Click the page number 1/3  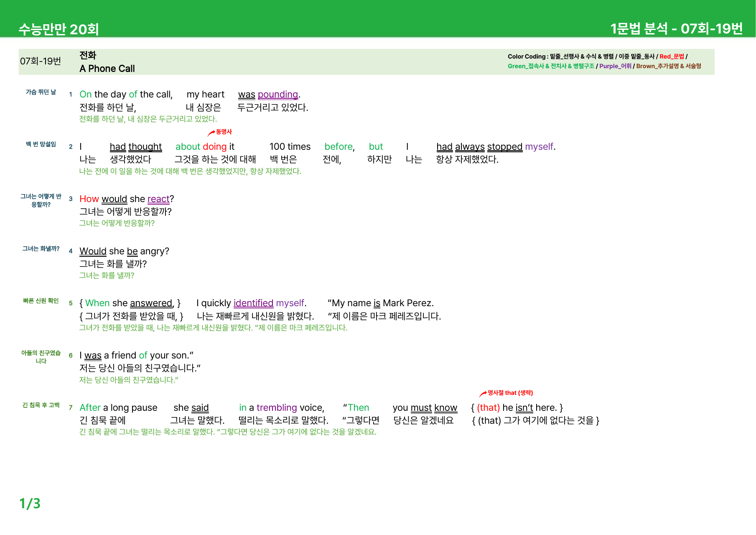(30, 504)
